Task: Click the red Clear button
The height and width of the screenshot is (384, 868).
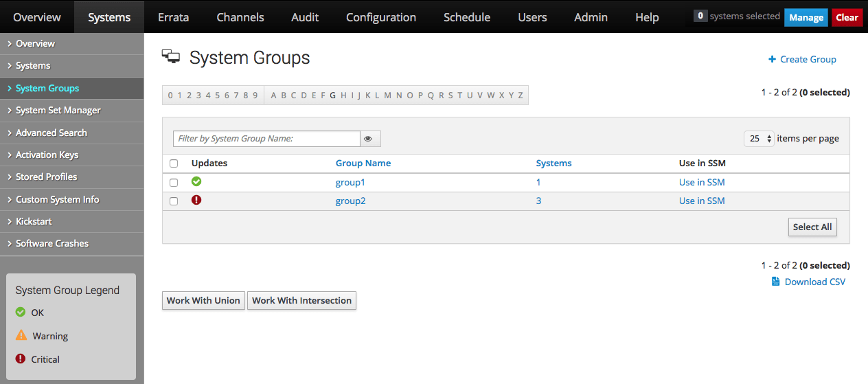Action: click(847, 17)
